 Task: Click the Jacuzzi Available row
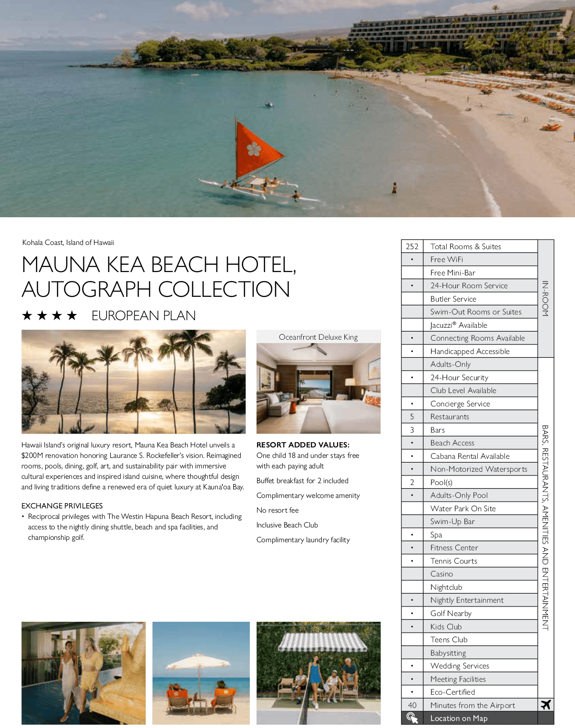point(470,325)
